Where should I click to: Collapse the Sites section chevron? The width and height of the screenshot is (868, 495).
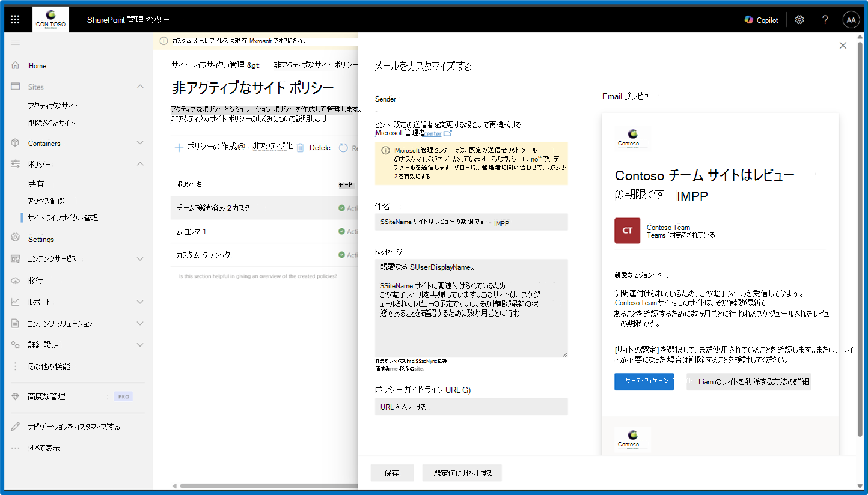140,87
